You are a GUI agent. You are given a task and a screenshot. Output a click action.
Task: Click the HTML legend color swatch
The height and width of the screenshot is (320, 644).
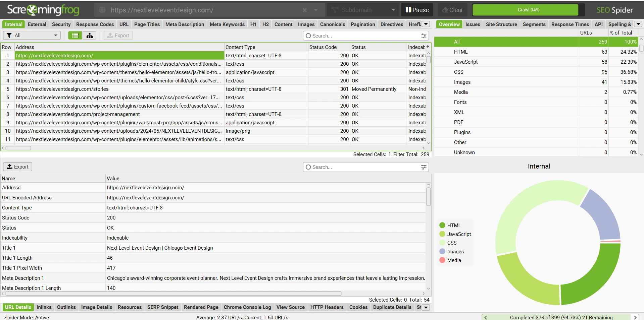pos(442,226)
